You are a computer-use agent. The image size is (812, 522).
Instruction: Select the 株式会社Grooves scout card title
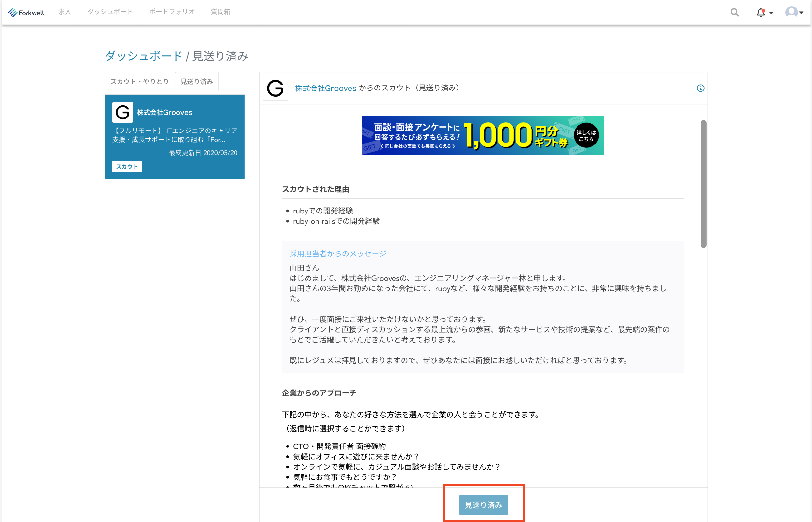point(164,113)
